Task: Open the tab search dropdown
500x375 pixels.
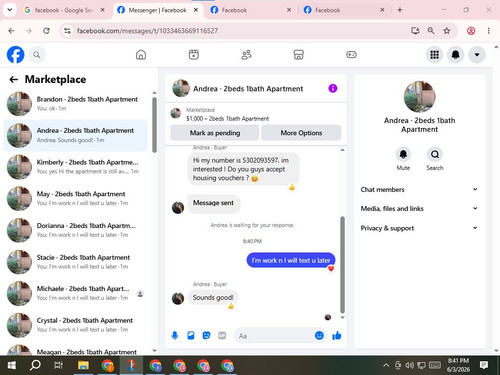Action: coord(10,10)
